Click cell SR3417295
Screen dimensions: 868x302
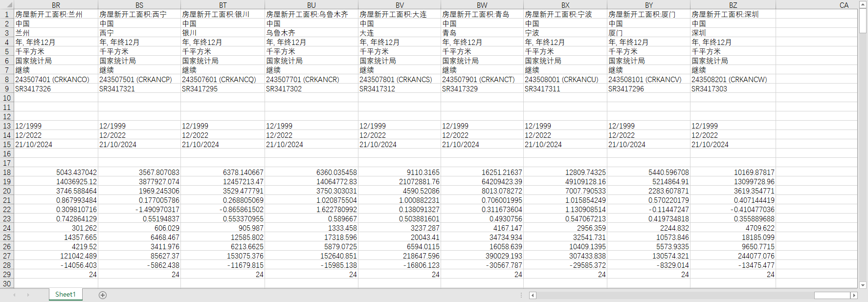click(223, 88)
